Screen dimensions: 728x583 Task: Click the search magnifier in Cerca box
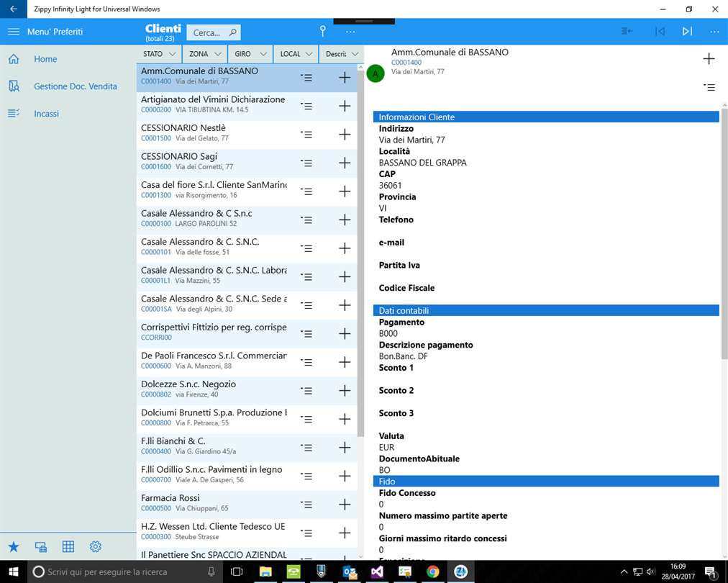tap(232, 32)
